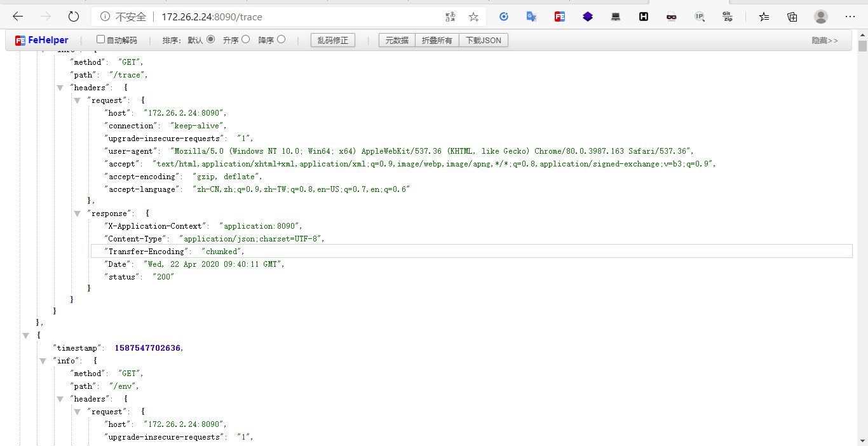
Task: Open the Favorites list button
Action: coord(764,17)
